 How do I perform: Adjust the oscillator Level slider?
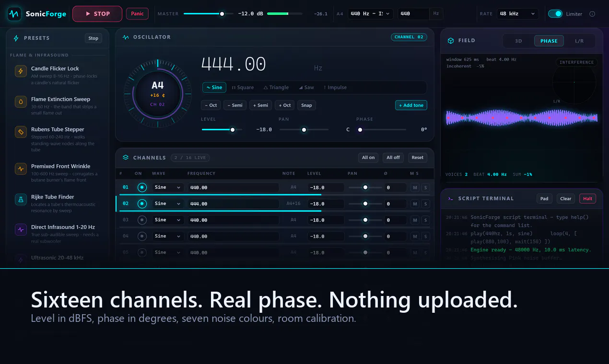(x=222, y=129)
